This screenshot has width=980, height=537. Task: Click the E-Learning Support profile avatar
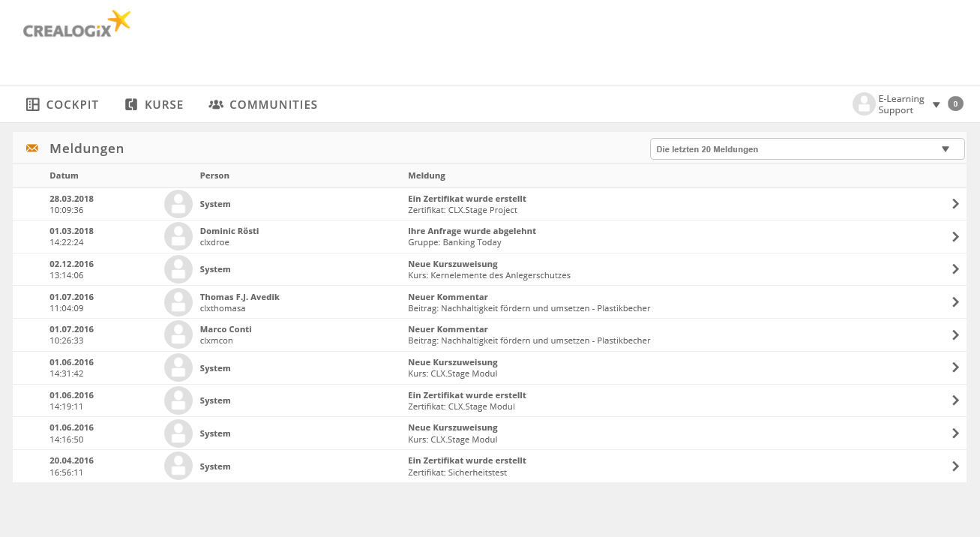point(864,104)
